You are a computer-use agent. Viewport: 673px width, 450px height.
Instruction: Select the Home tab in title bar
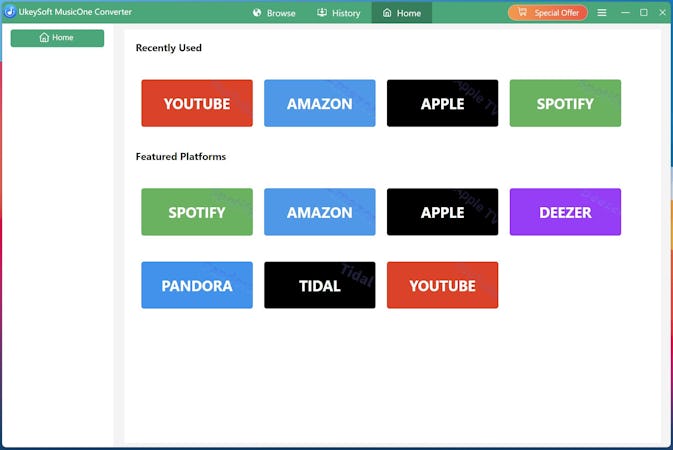click(x=402, y=13)
